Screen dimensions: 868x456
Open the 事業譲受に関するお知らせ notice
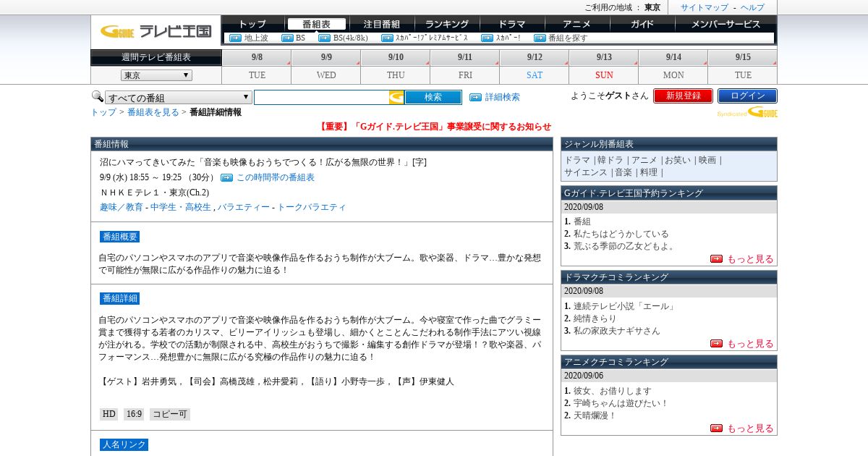434,127
